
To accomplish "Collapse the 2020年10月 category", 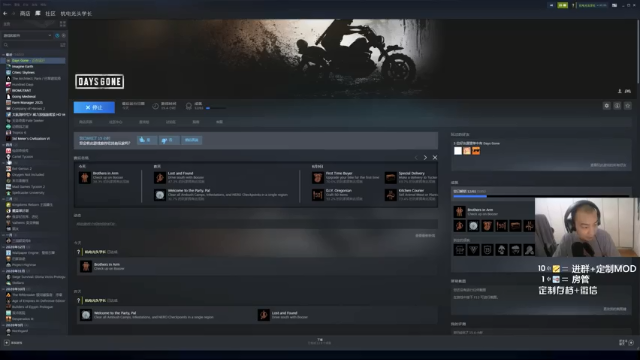I will tap(16, 289).
